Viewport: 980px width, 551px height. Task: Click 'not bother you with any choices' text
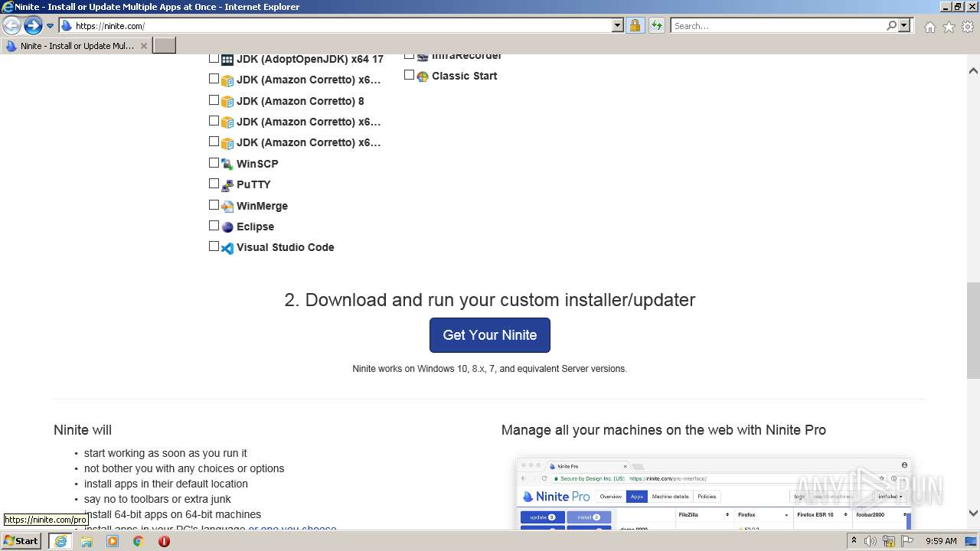[x=184, y=468]
